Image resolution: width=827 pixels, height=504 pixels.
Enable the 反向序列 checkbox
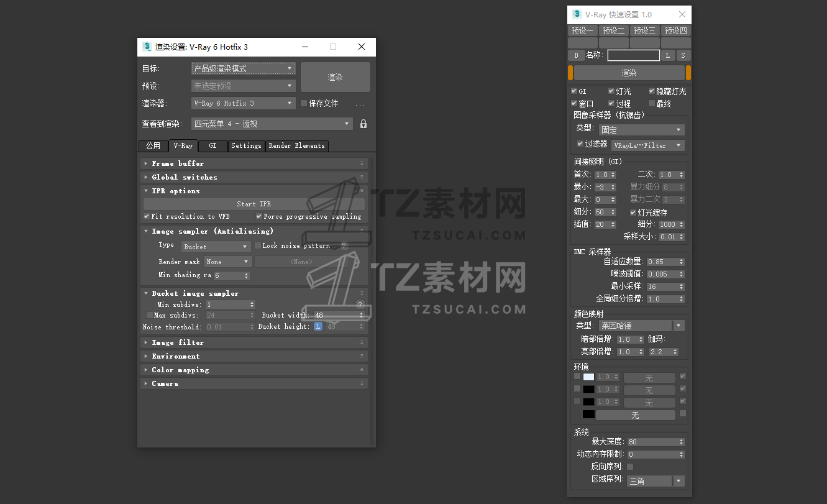(x=630, y=467)
